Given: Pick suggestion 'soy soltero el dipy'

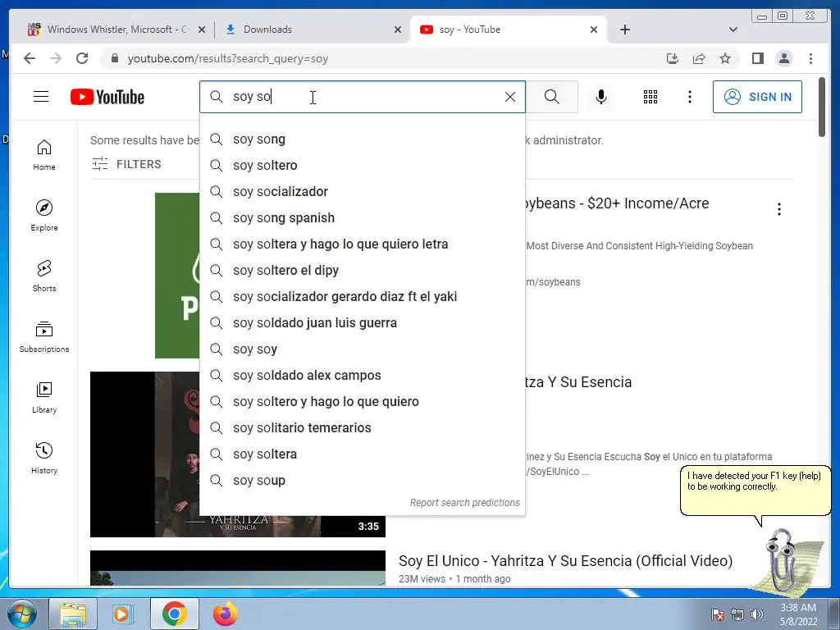Looking at the screenshot, I should click(x=362, y=271).
